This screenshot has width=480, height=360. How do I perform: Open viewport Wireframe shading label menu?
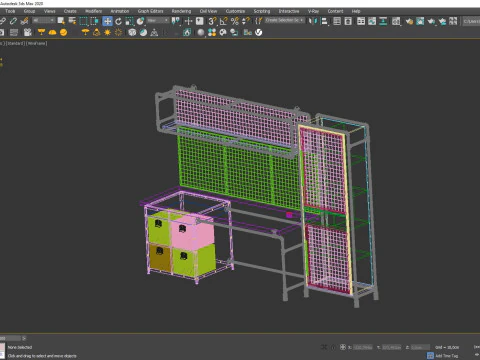click(x=37, y=43)
